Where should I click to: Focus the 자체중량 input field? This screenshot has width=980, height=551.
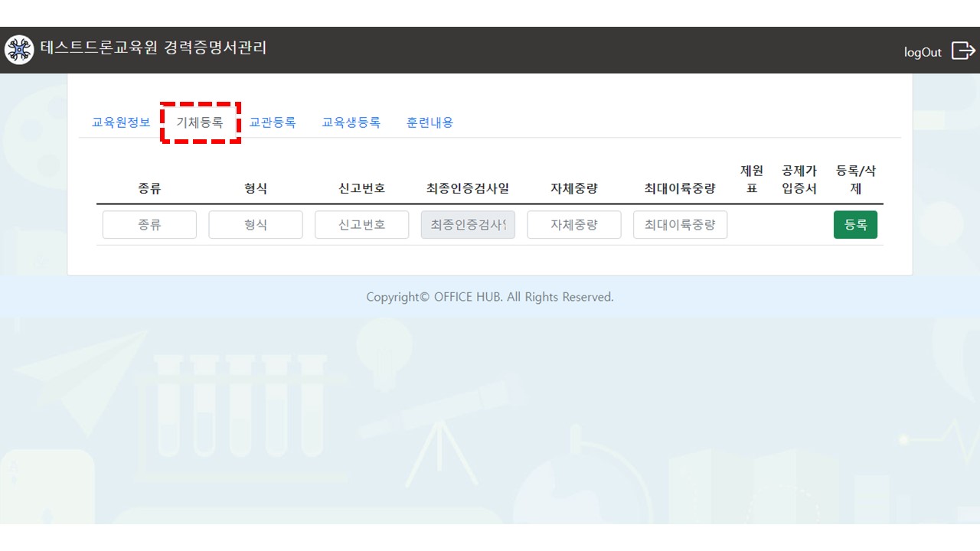(x=574, y=225)
